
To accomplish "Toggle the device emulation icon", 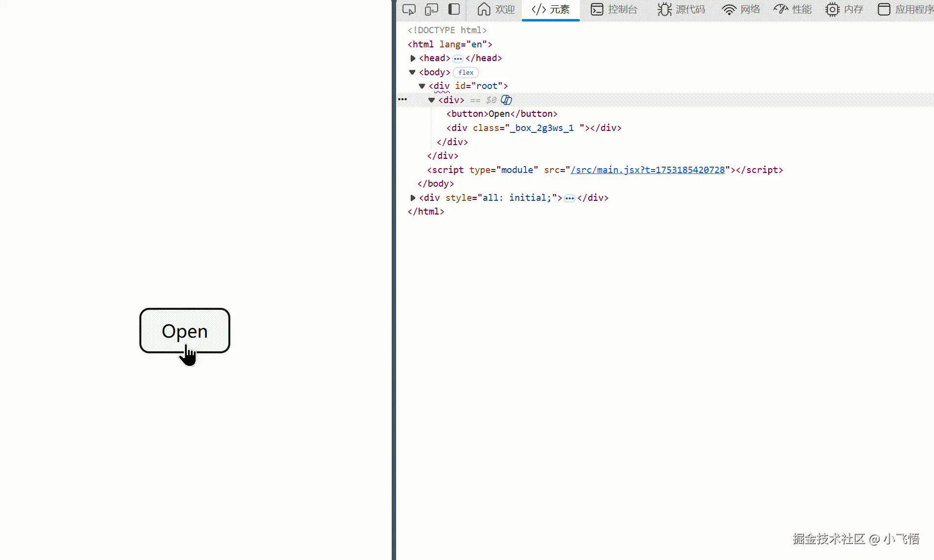I will pyautogui.click(x=432, y=9).
